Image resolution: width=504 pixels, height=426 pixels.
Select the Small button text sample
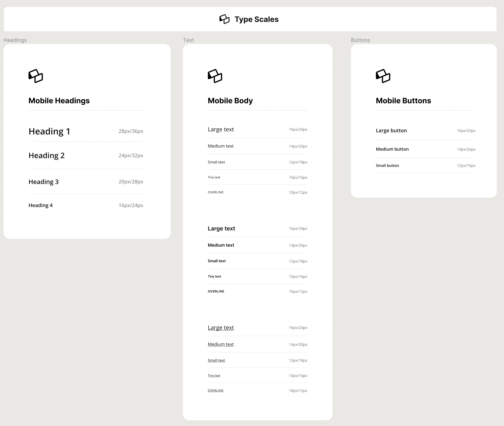click(387, 165)
